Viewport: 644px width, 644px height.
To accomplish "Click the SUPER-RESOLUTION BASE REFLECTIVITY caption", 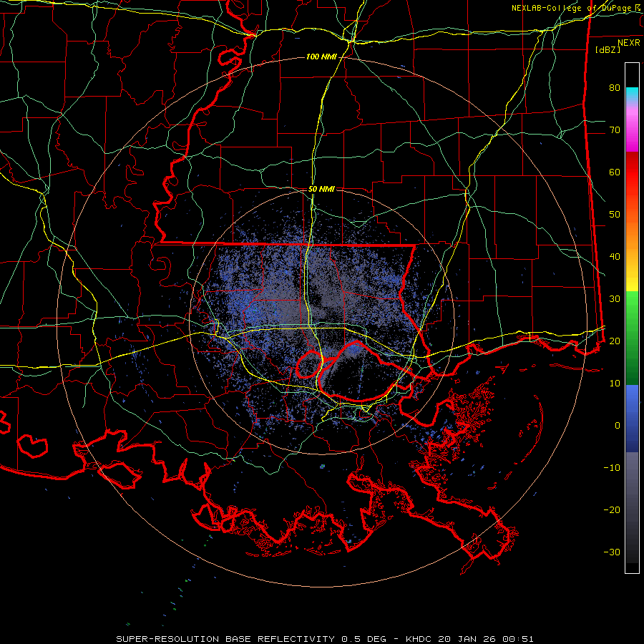I will 225,639.
